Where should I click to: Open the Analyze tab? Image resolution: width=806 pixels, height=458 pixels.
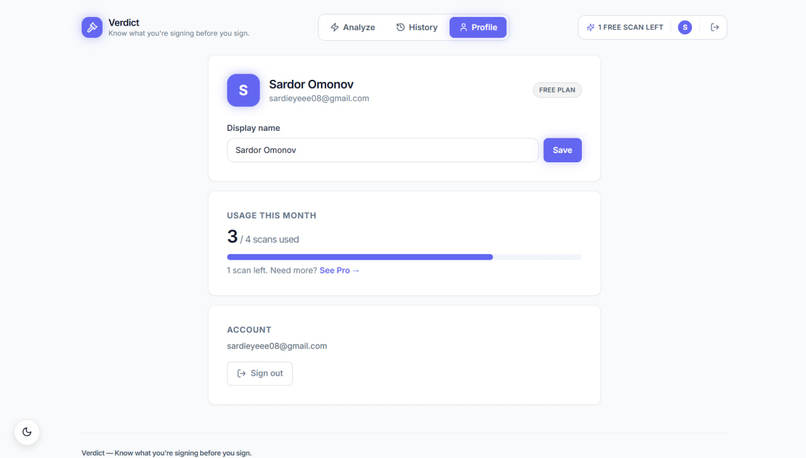pyautogui.click(x=353, y=27)
